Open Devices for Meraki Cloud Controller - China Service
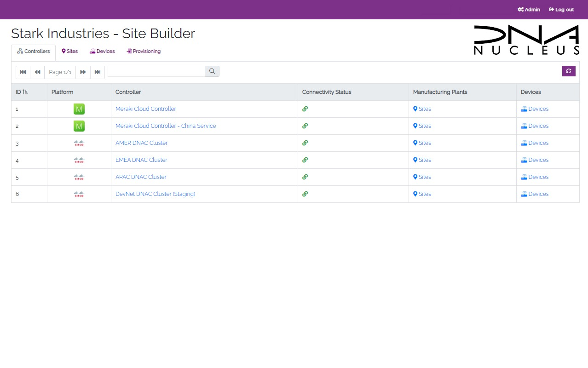Viewport: 588px width, 368px height. [535, 126]
